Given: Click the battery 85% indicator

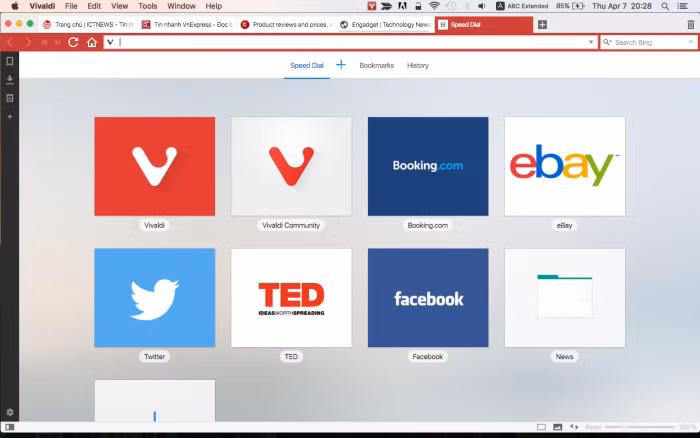Looking at the screenshot, I should click(x=570, y=6).
